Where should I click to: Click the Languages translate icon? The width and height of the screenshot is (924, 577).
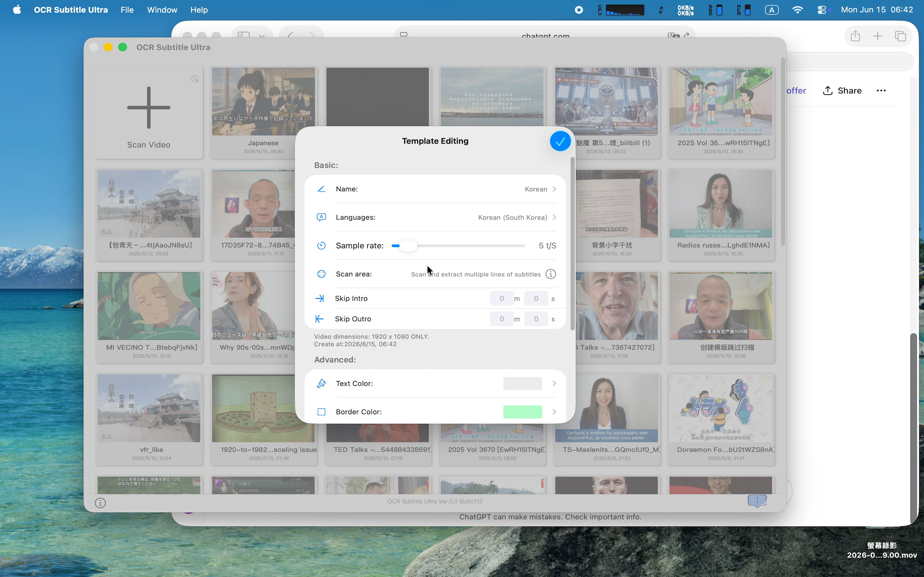pyautogui.click(x=321, y=217)
